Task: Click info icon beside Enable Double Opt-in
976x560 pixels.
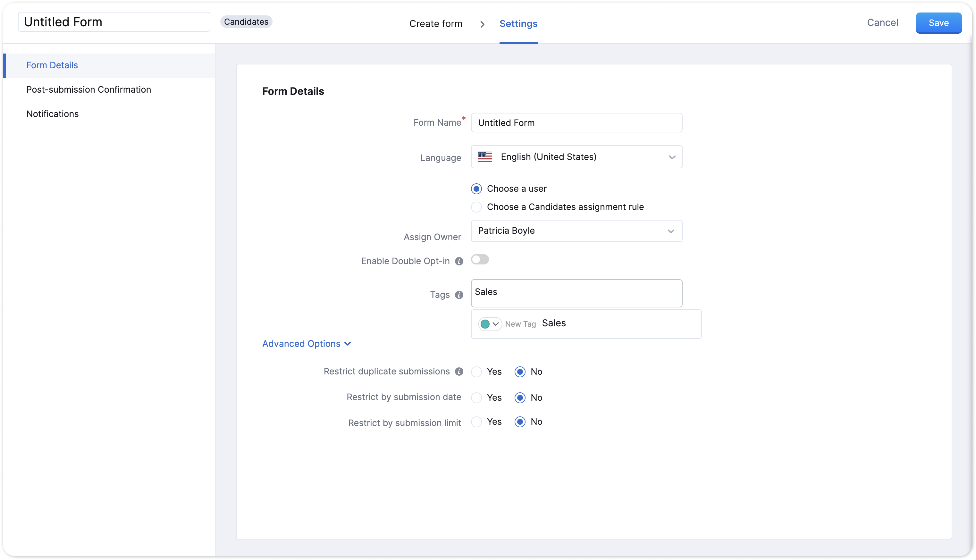Action: (x=459, y=262)
